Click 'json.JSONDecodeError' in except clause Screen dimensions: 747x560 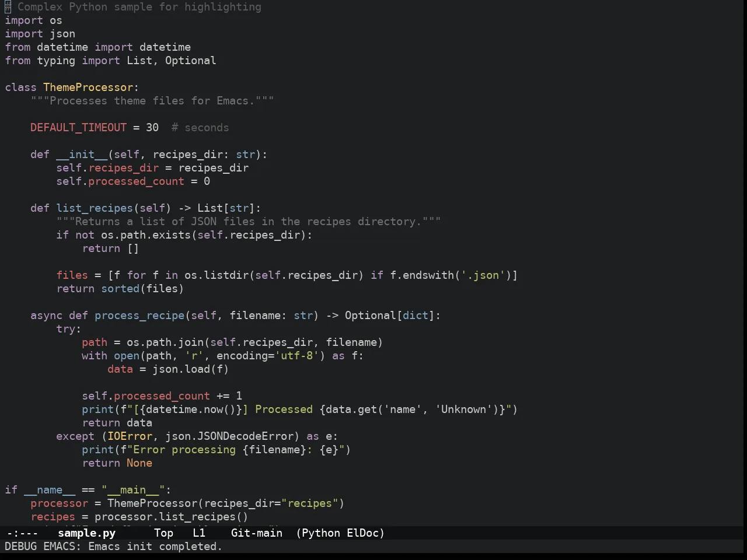pos(229,436)
